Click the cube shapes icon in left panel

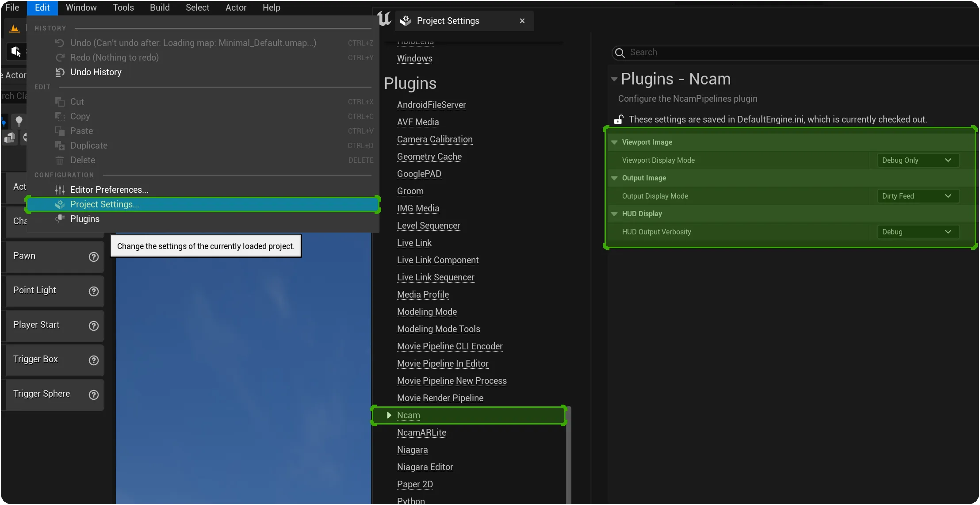click(x=10, y=138)
